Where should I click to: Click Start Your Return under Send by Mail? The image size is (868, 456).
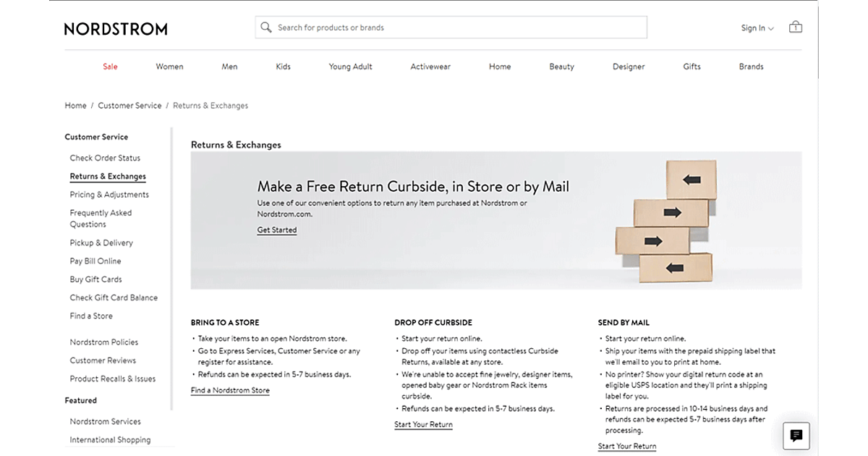(x=627, y=447)
